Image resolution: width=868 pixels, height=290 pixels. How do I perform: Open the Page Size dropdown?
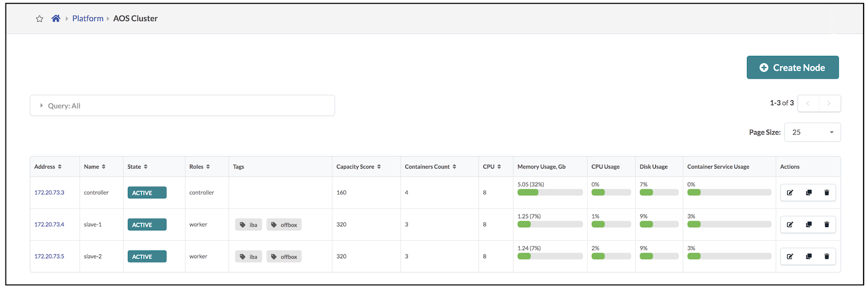pos(813,132)
